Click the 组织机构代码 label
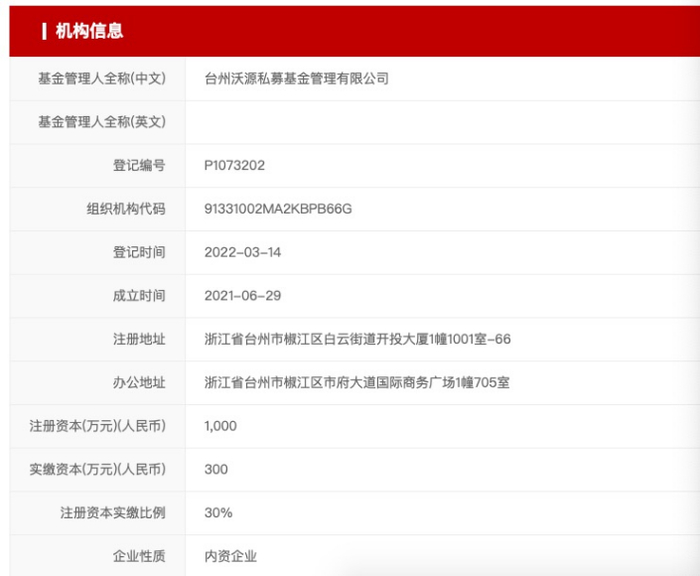This screenshot has height=576, width=700. pyautogui.click(x=126, y=209)
